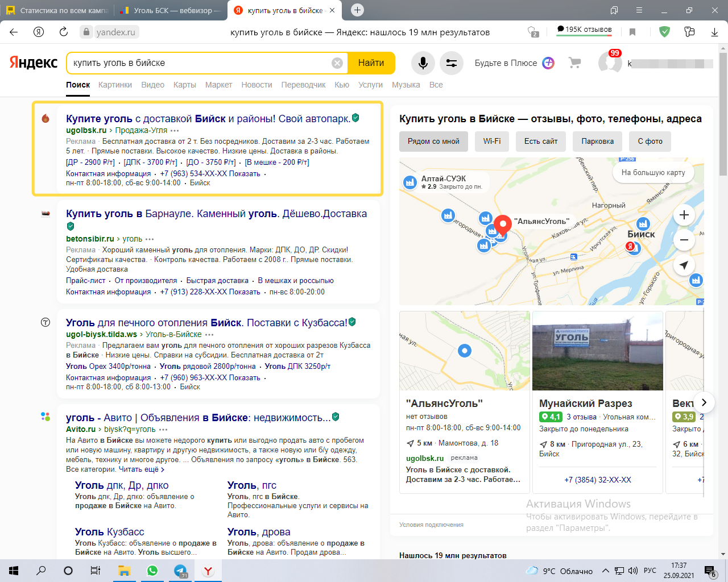Open Task View in taskbar
Screen dimensions: 728x582
click(96, 571)
